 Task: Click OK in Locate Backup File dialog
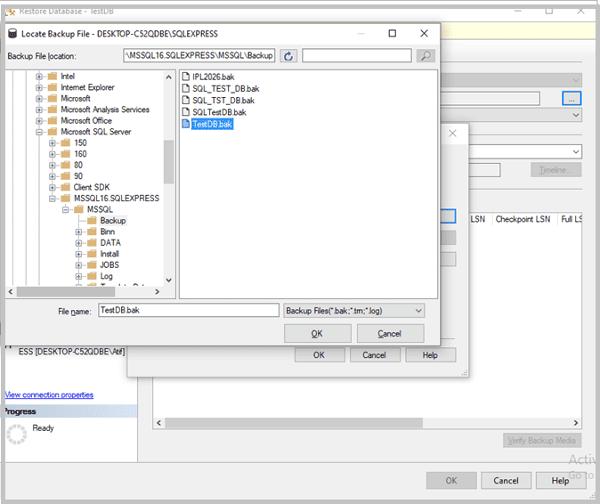click(317, 334)
